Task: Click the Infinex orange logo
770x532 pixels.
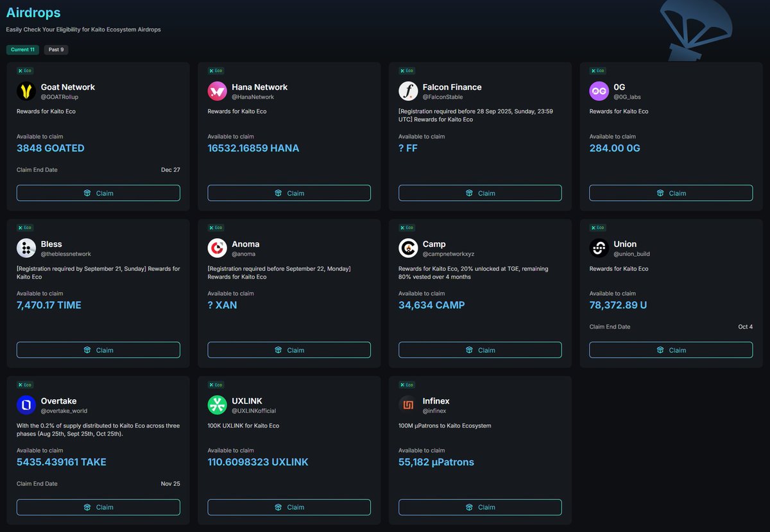Action: click(408, 405)
